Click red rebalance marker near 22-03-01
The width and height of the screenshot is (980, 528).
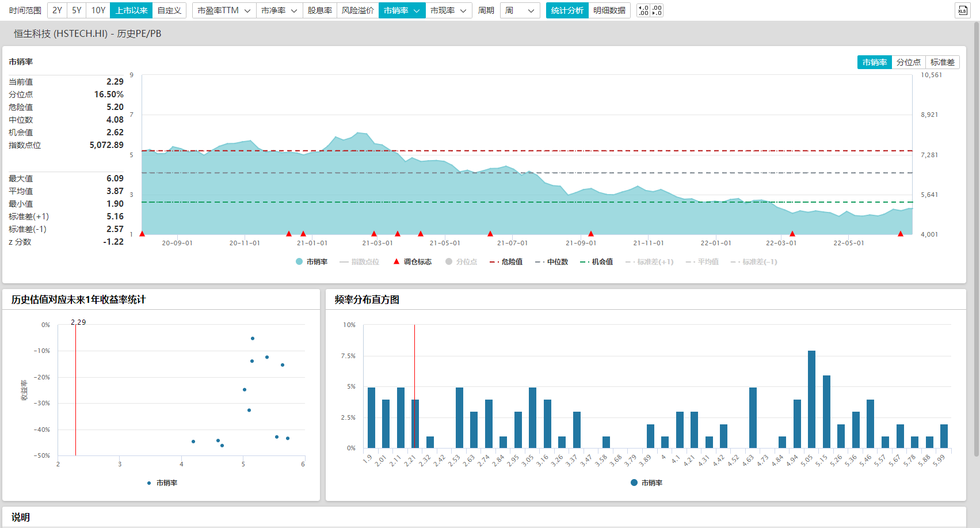point(792,234)
